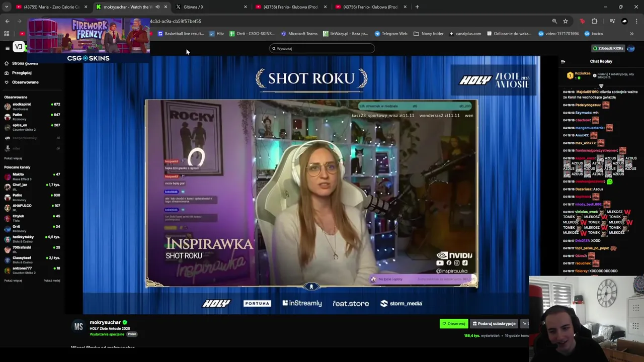Open the video-1571701694 bookmark
Image resolution: width=644 pixels, height=362 pixels.
(x=558, y=34)
